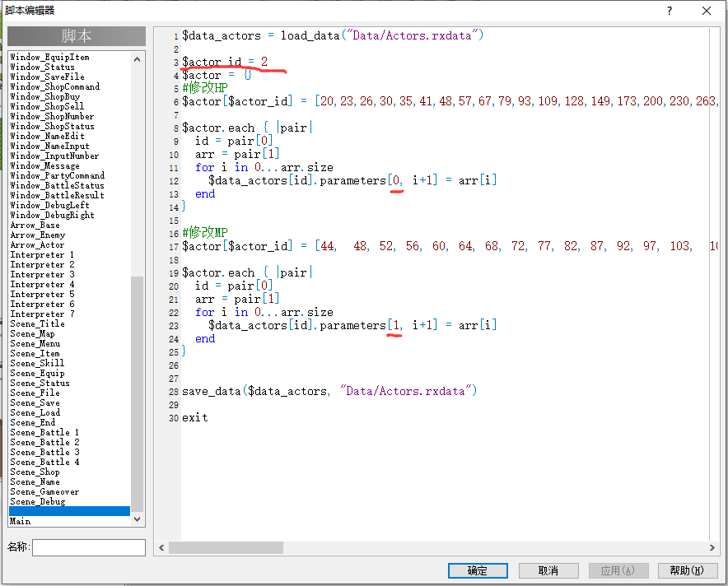
Task: Select the Scene_Battle 4 script
Action: tap(44, 462)
